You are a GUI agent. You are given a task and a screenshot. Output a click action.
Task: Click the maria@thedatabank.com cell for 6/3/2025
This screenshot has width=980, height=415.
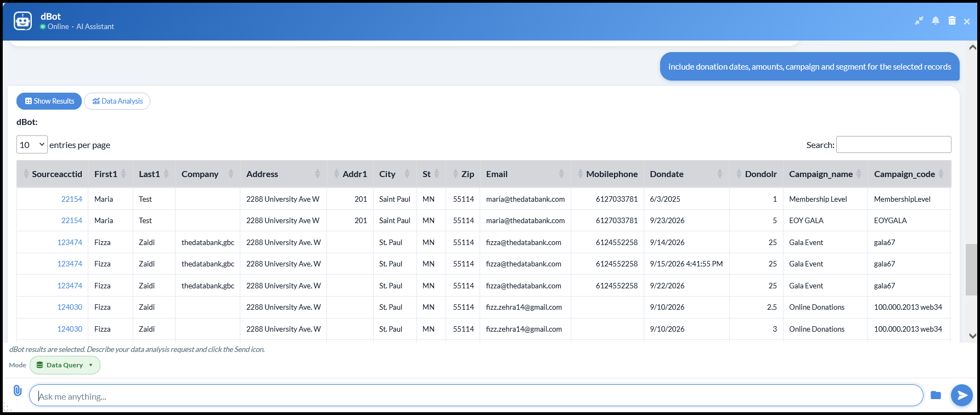click(525, 199)
